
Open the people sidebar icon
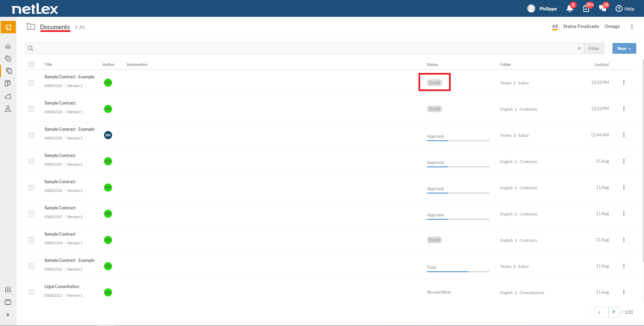8,109
